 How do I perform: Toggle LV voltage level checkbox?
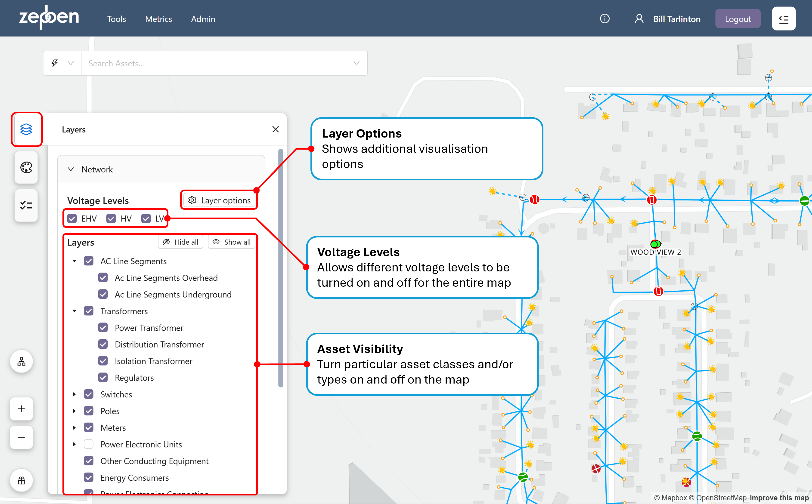pos(146,218)
